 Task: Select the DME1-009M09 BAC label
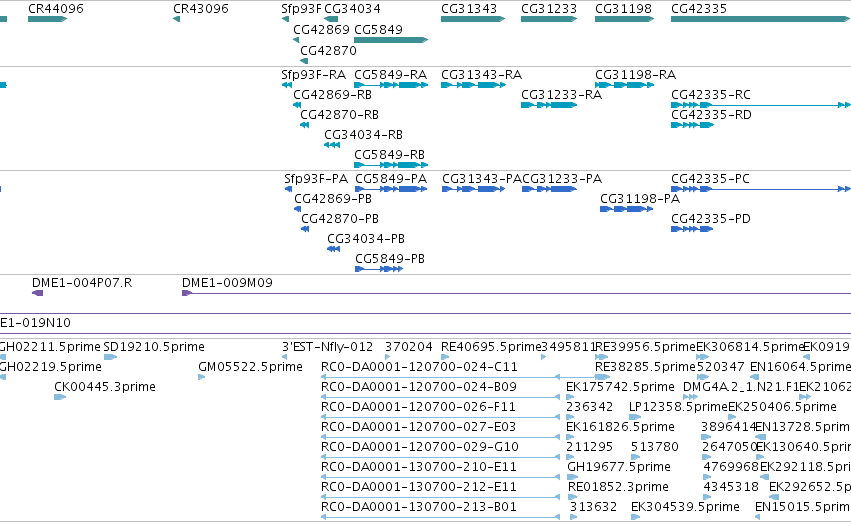click(x=227, y=283)
